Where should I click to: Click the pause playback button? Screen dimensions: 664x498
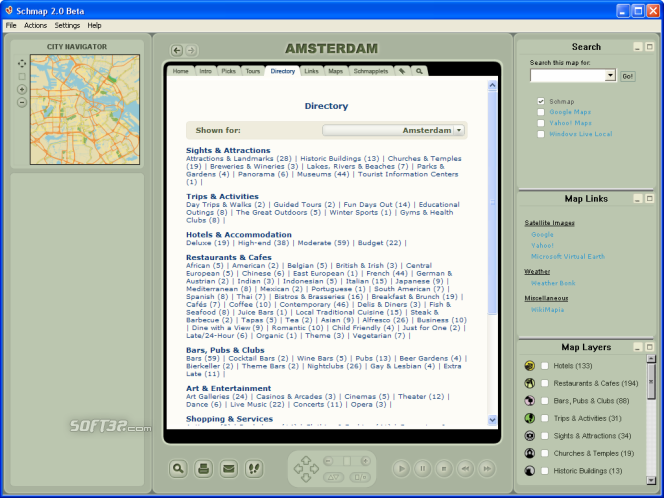pyautogui.click(x=423, y=469)
